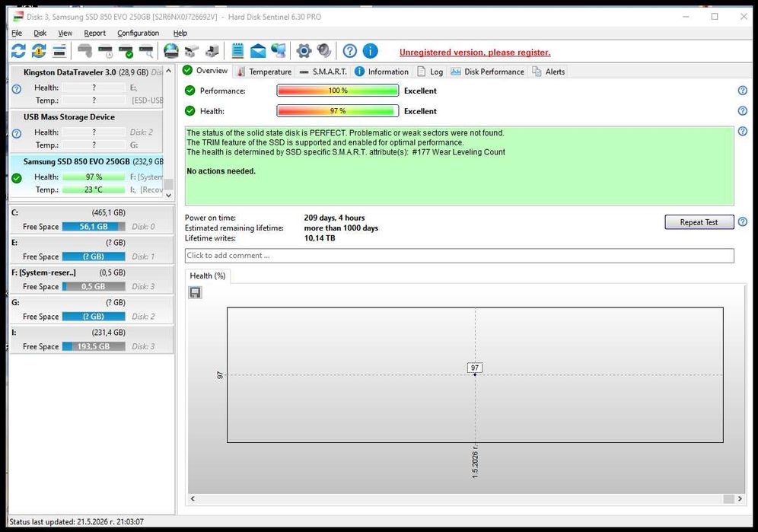Open the Help menu
Viewport: 758px width, 532px height.
point(180,33)
